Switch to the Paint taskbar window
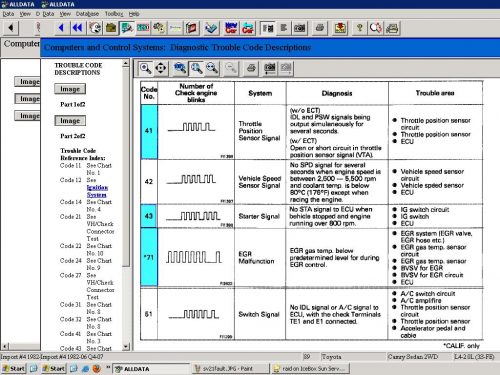Viewport: 500px width, 375px height. pos(231,369)
